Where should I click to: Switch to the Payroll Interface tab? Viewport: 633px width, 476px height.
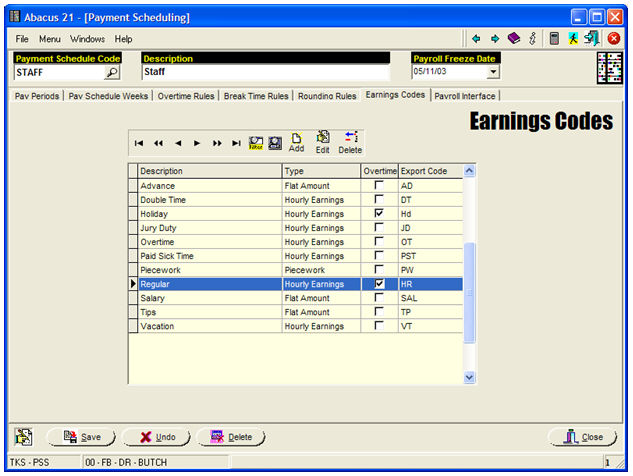click(465, 96)
